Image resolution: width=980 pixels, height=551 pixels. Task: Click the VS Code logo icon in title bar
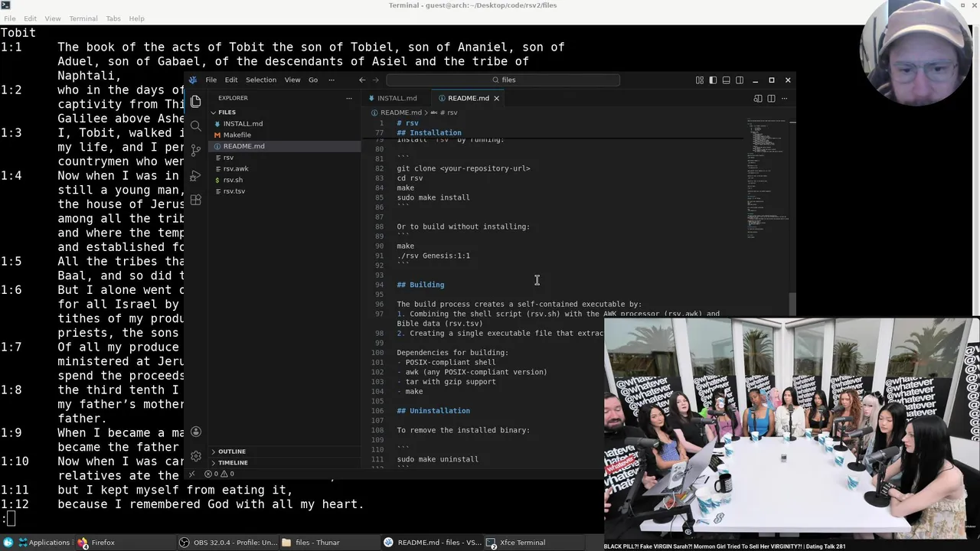[x=193, y=80]
